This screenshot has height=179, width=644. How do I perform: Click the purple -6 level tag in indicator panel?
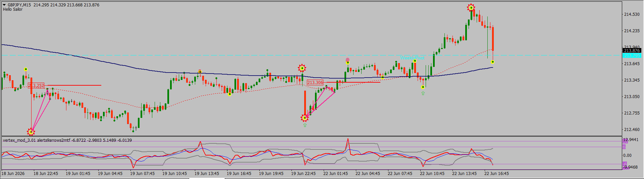625,164
